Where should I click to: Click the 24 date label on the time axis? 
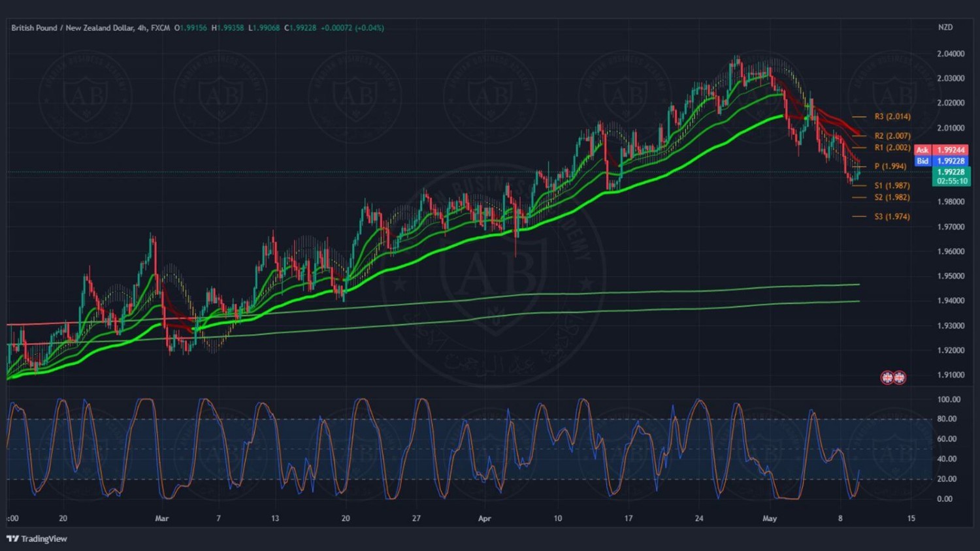click(699, 518)
